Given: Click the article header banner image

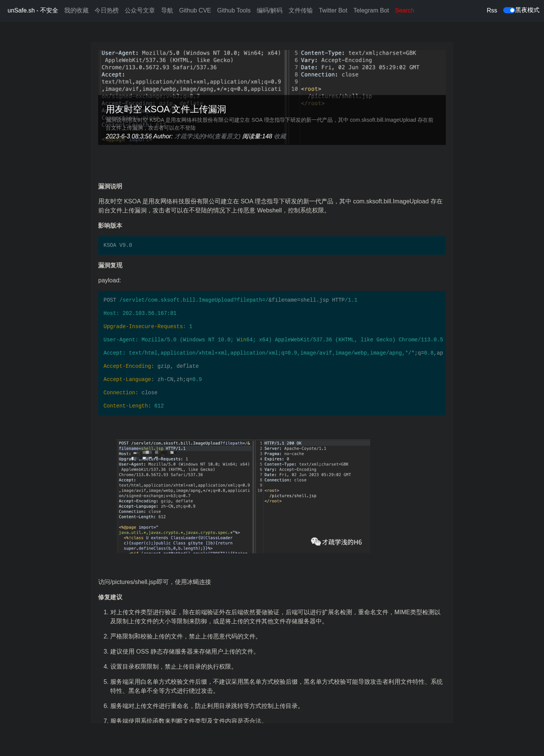Looking at the screenshot, I should click(272, 97).
